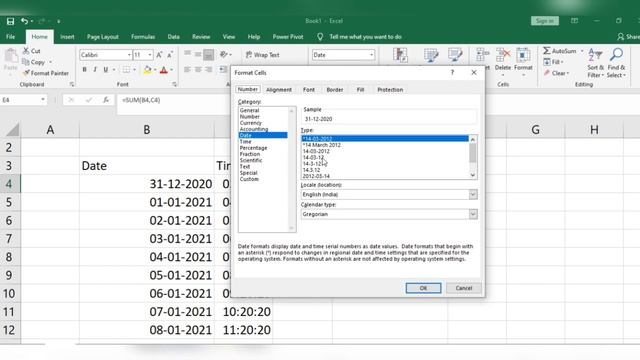Select cell with 01-01-2021
Viewport: 640px width, 360px height.
pos(147,202)
